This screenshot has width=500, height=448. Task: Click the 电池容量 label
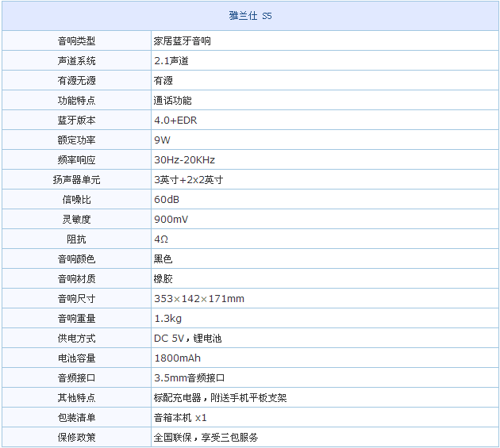[76, 358]
